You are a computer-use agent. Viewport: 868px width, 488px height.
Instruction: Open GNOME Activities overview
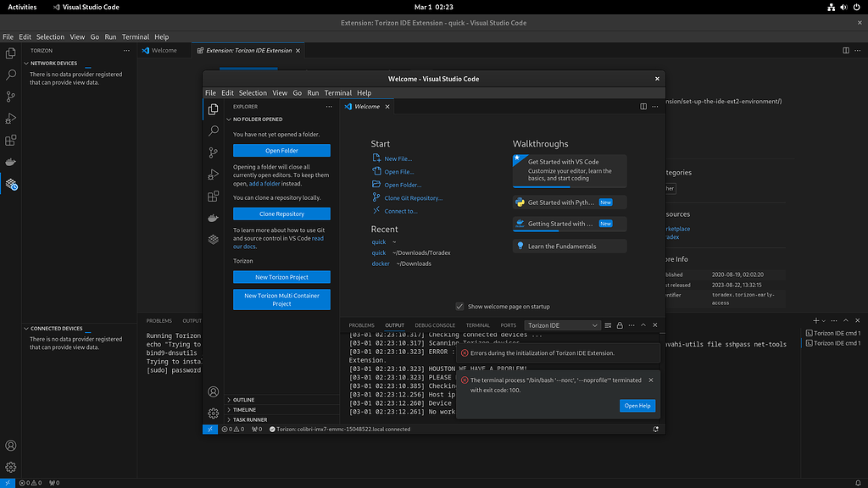point(22,7)
